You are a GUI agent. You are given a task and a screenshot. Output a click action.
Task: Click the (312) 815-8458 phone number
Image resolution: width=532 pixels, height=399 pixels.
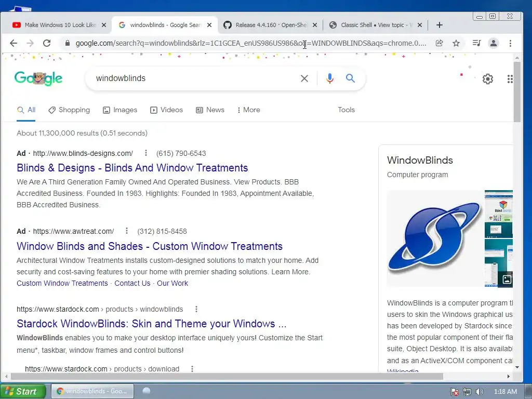tap(162, 231)
